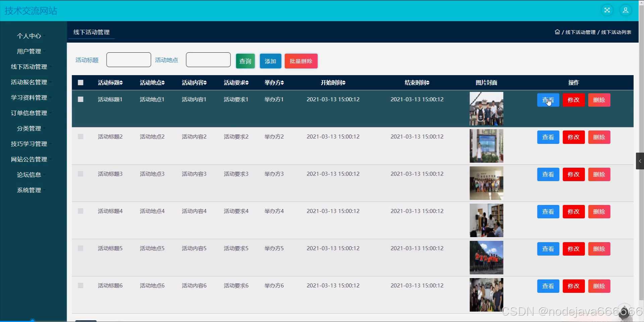The image size is (644, 322).
Task: Toggle the select-all checkbox in header
Action: [80, 83]
